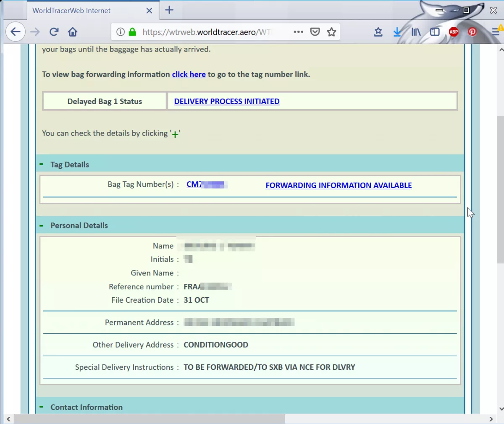Click the 'Delayed Bag 1 Status' cell

105,101
